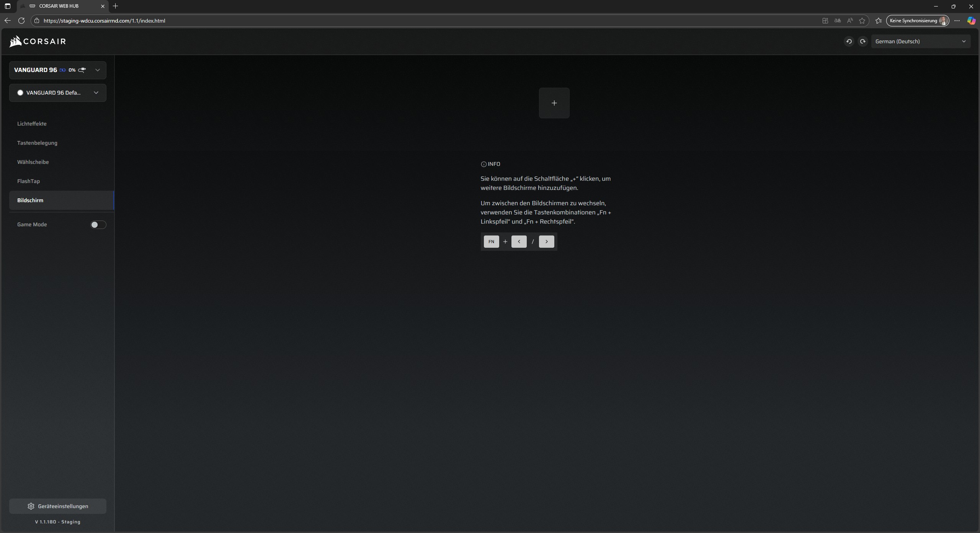Image resolution: width=980 pixels, height=533 pixels.
Task: Click the Corsair sails logo
Action: pos(16,41)
